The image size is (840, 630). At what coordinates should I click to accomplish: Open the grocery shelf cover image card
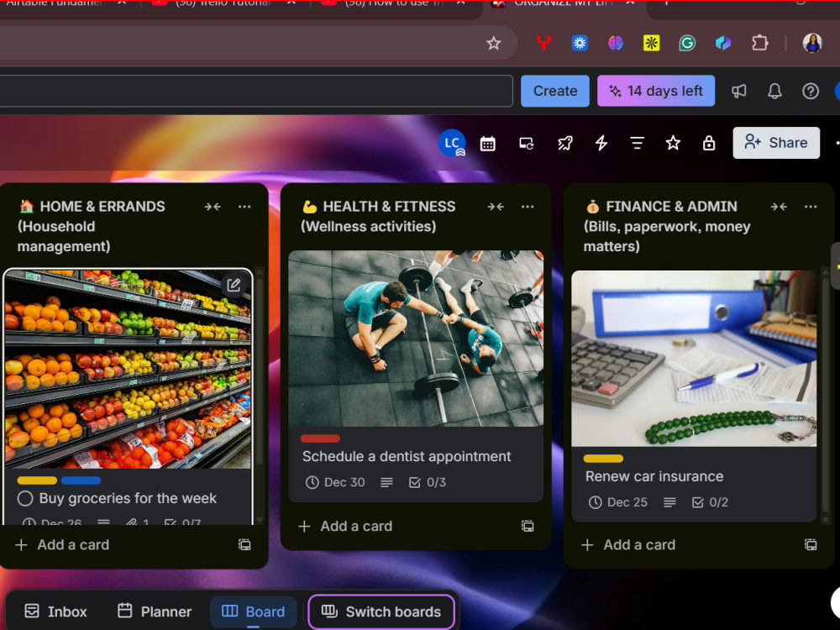pyautogui.click(x=128, y=369)
